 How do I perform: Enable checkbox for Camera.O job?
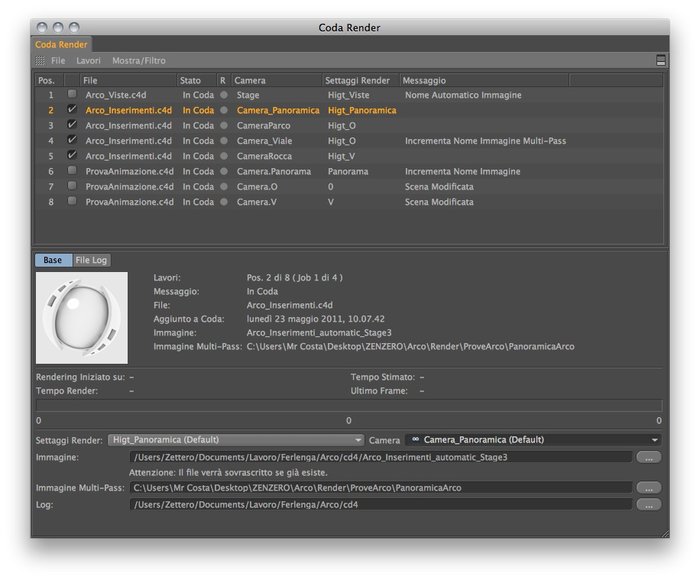71,186
